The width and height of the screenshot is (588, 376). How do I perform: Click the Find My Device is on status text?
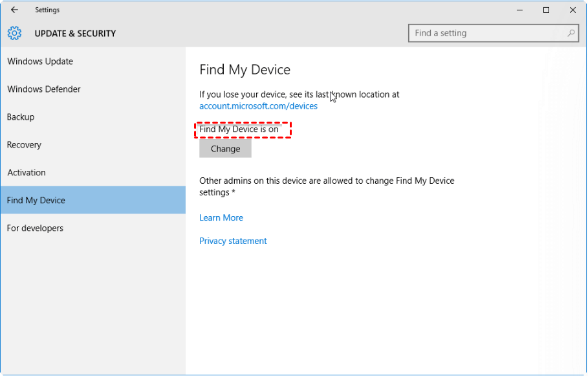(x=239, y=129)
